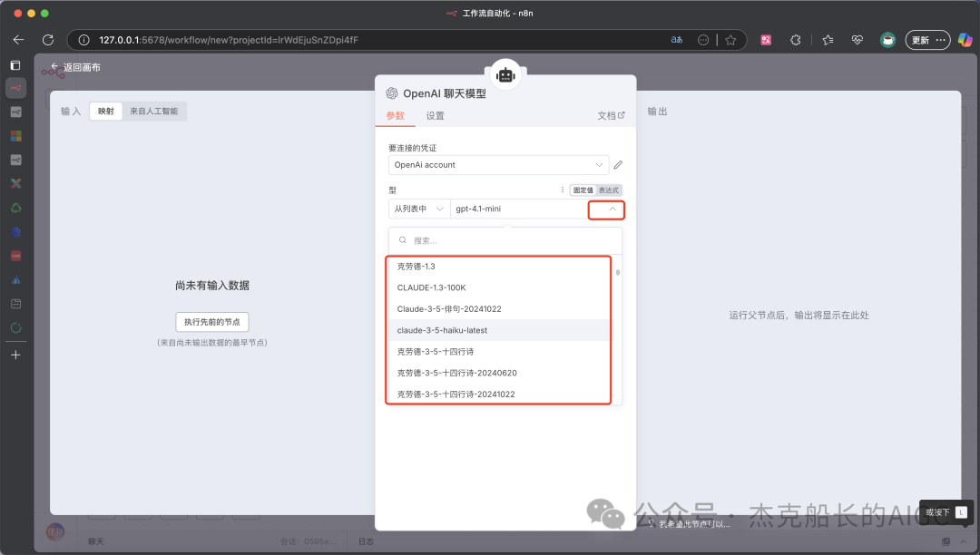980x555 pixels.
Task: Open the options dots next to 固定值 toggle
Action: 563,190
